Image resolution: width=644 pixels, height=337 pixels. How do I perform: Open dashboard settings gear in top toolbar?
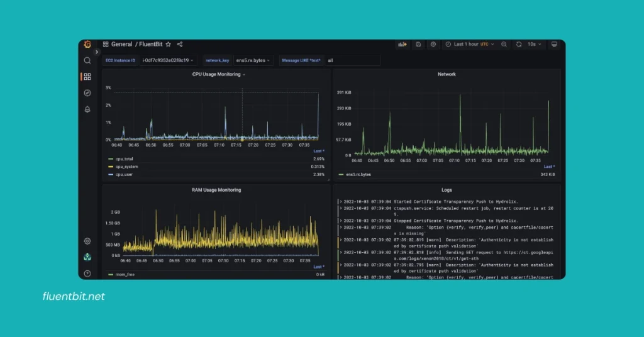tap(433, 45)
